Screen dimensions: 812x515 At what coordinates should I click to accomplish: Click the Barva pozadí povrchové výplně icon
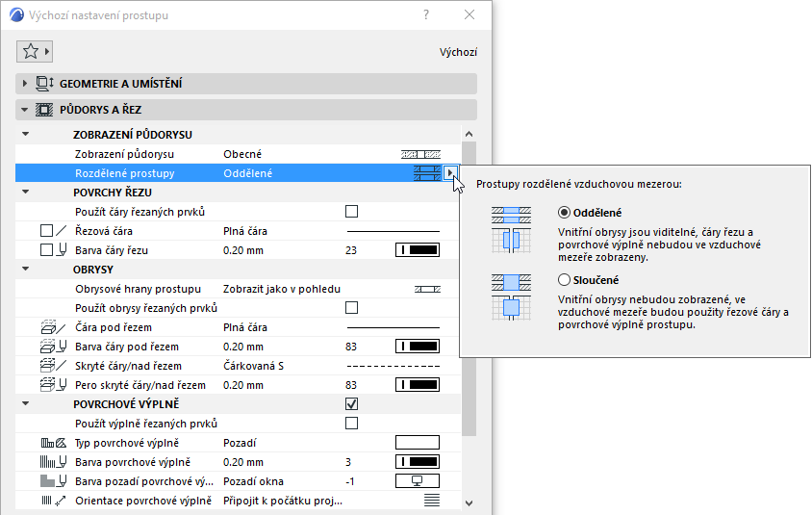[x=54, y=481]
